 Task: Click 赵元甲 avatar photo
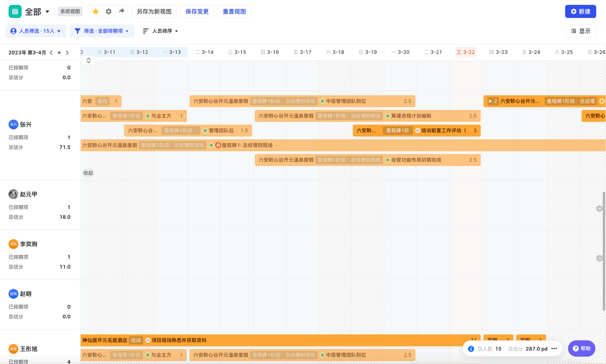click(x=13, y=195)
